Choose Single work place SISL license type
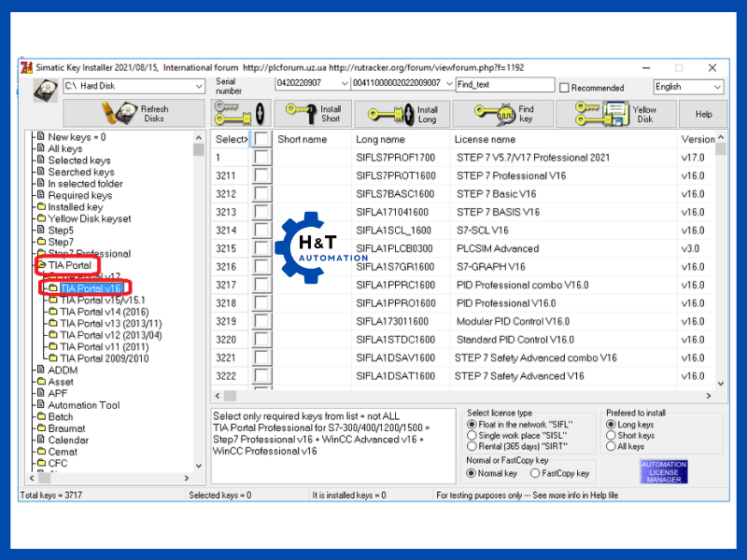747x560 pixels. pos(472,436)
